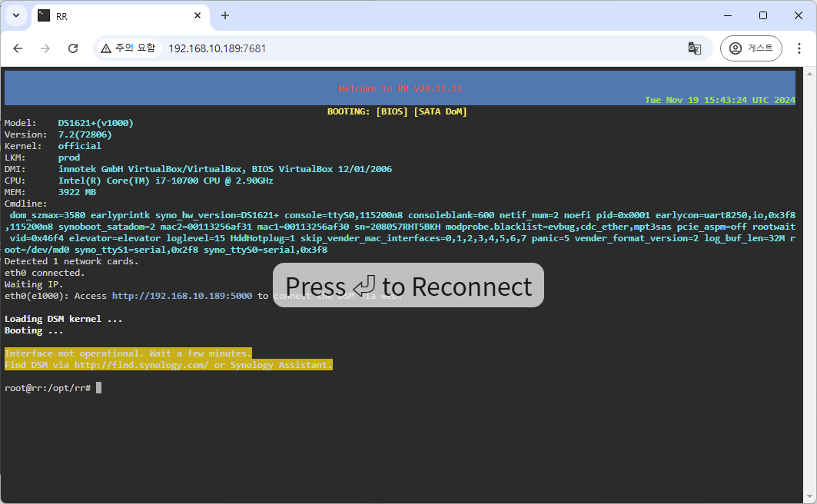This screenshot has height=504, width=817.
Task: Click the scrollbar up arrow
Action: click(809, 74)
